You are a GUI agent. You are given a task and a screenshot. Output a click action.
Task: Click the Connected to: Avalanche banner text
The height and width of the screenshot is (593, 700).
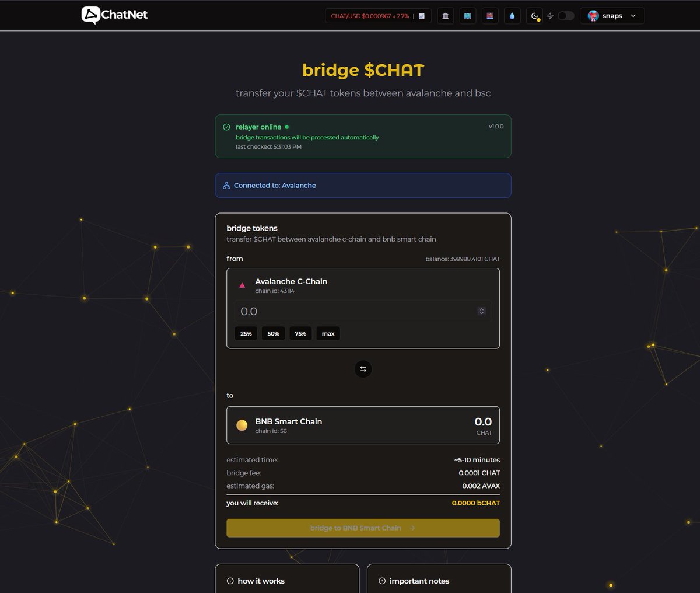275,186
